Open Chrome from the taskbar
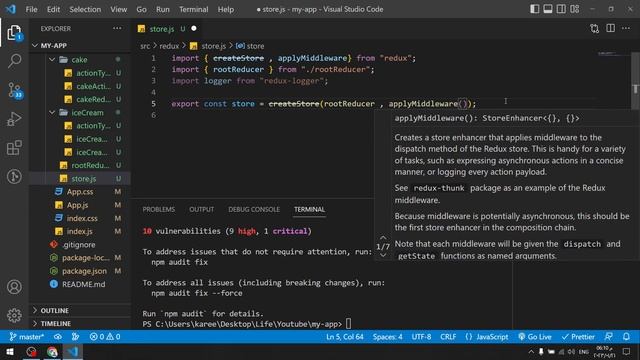This screenshot has height=360, width=640. point(52,351)
